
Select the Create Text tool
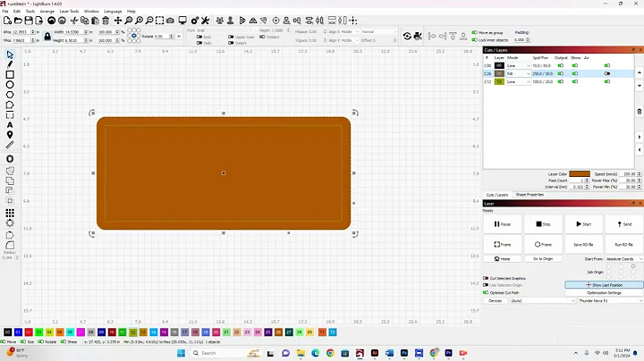tap(10, 125)
